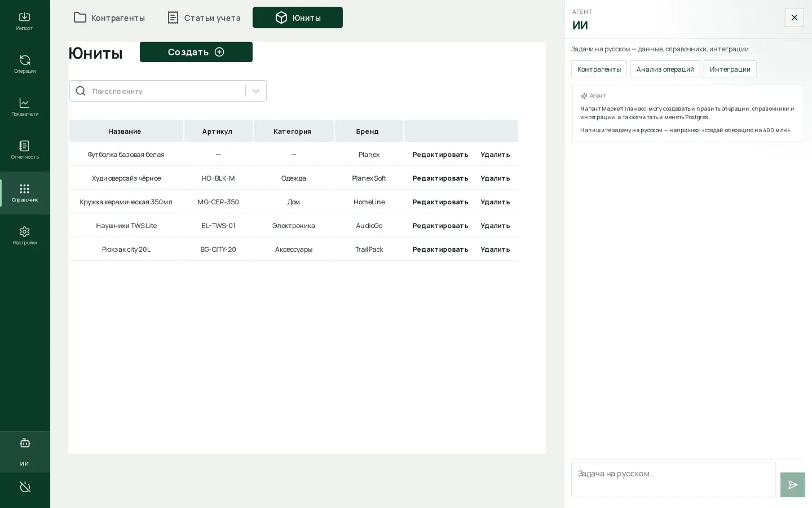Focus the Задача на русском text box
The height and width of the screenshot is (508, 812).
point(673,479)
